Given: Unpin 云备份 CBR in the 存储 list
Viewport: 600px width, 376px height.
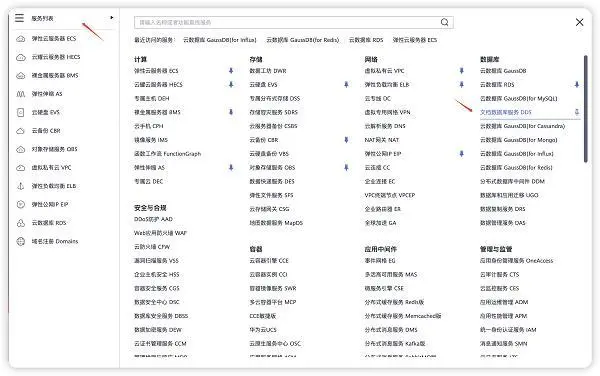Looking at the screenshot, I should 346,140.
